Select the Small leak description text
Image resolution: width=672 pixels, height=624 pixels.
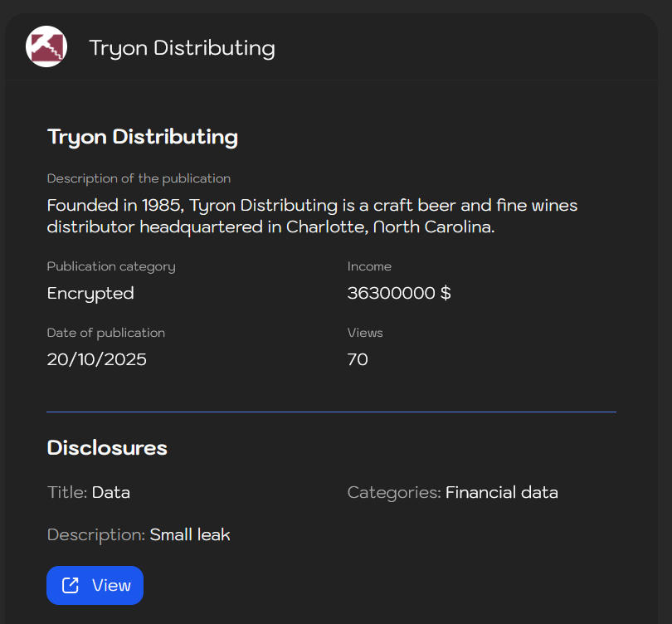pos(190,535)
